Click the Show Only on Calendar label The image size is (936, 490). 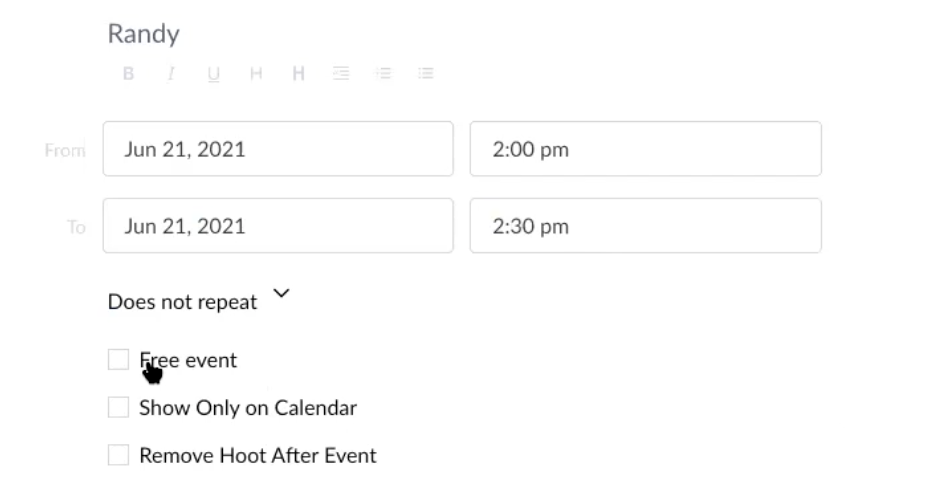[x=248, y=407]
